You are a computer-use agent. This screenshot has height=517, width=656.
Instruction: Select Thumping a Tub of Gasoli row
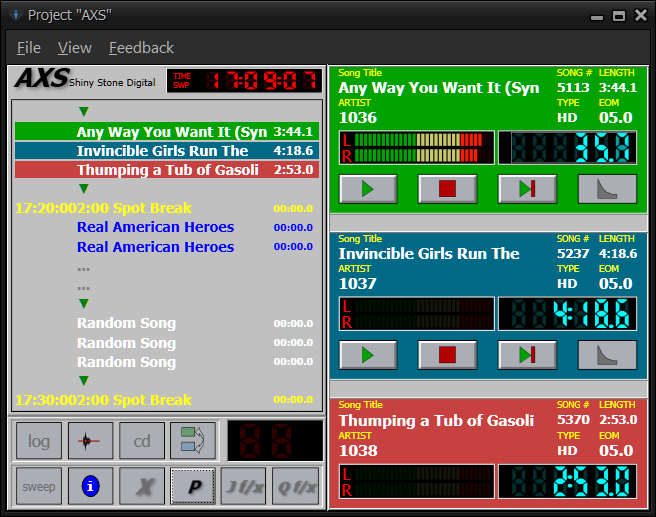[167, 169]
